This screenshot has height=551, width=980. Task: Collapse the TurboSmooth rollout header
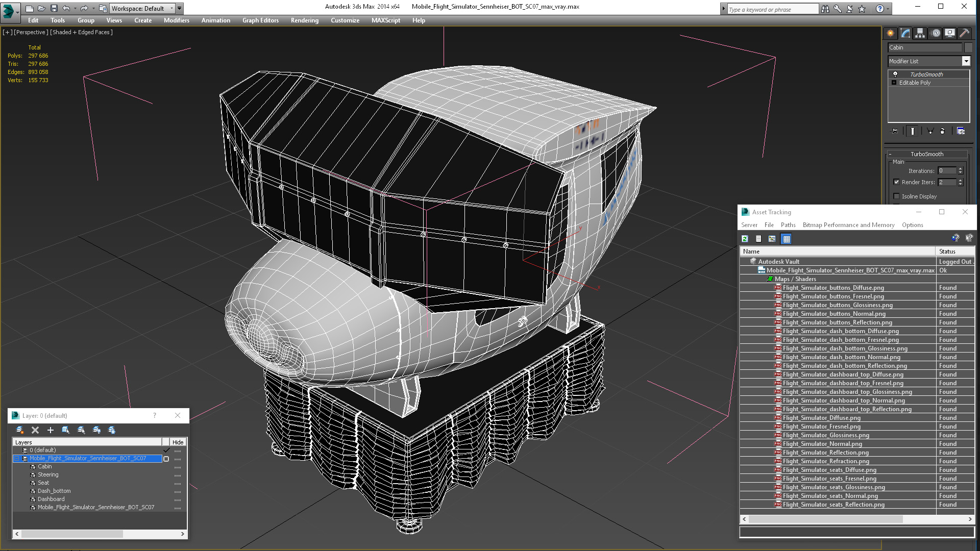(926, 154)
